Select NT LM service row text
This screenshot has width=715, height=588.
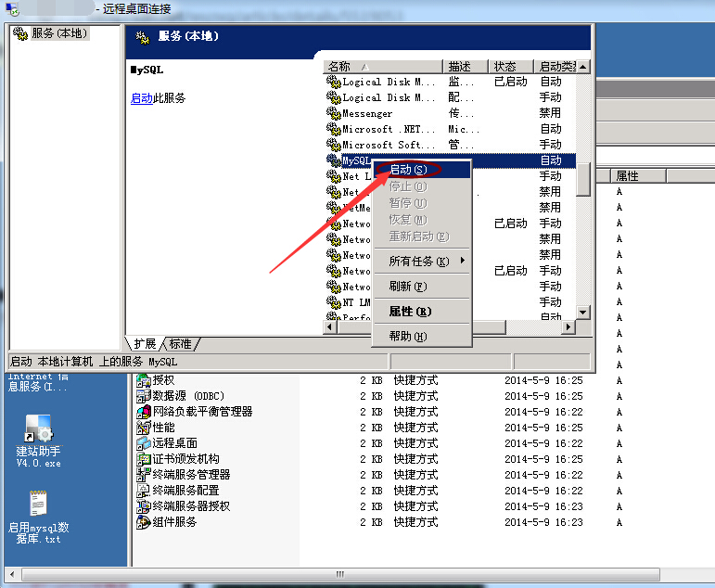356,302
